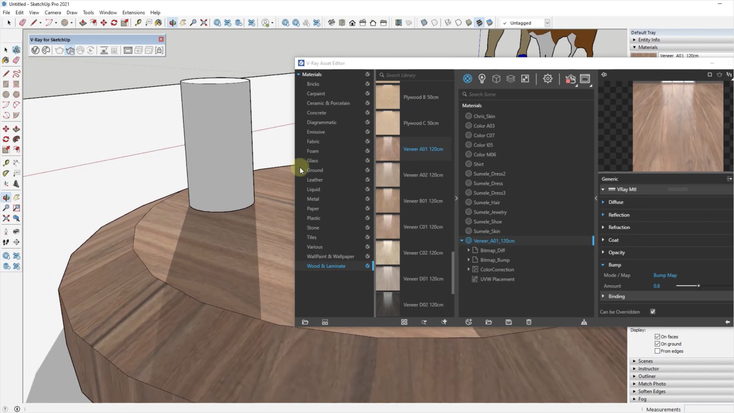Open frame buffer from Asset Editor toolbar
The image size is (734, 413).
coord(585,79)
